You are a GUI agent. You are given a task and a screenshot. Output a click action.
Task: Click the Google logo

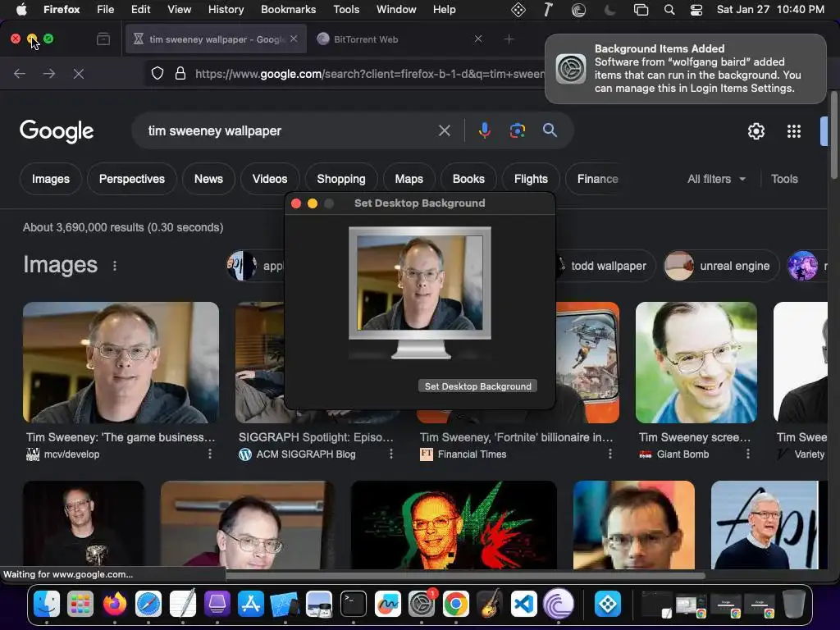pos(57,130)
